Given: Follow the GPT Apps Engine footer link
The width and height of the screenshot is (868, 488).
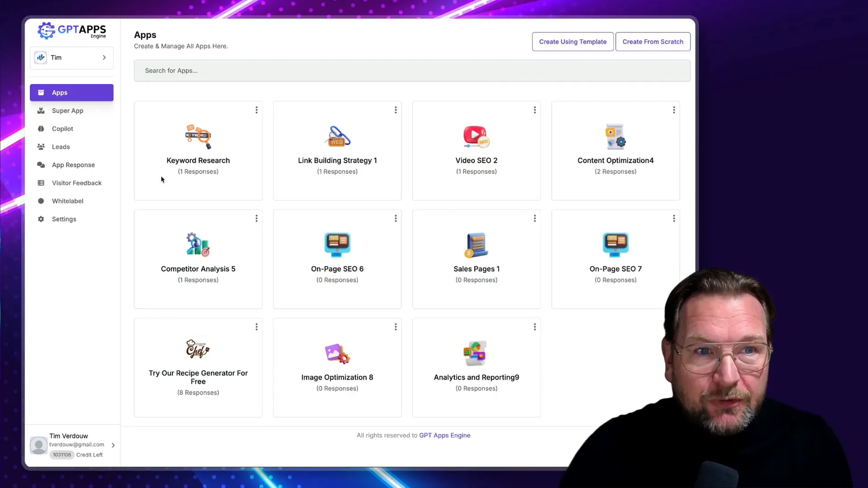Looking at the screenshot, I should tap(445, 435).
